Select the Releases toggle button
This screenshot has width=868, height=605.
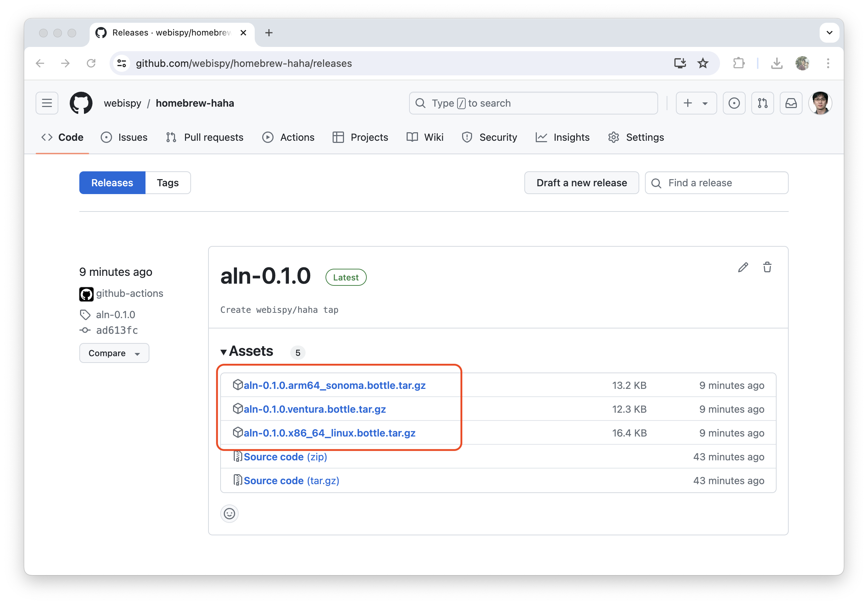point(112,183)
